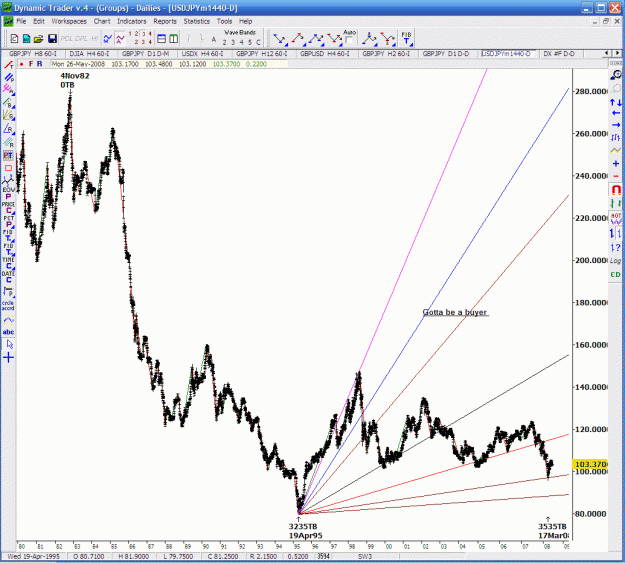This screenshot has height=563, width=625.
Task: Select the abc text label tool
Action: [x=8, y=332]
